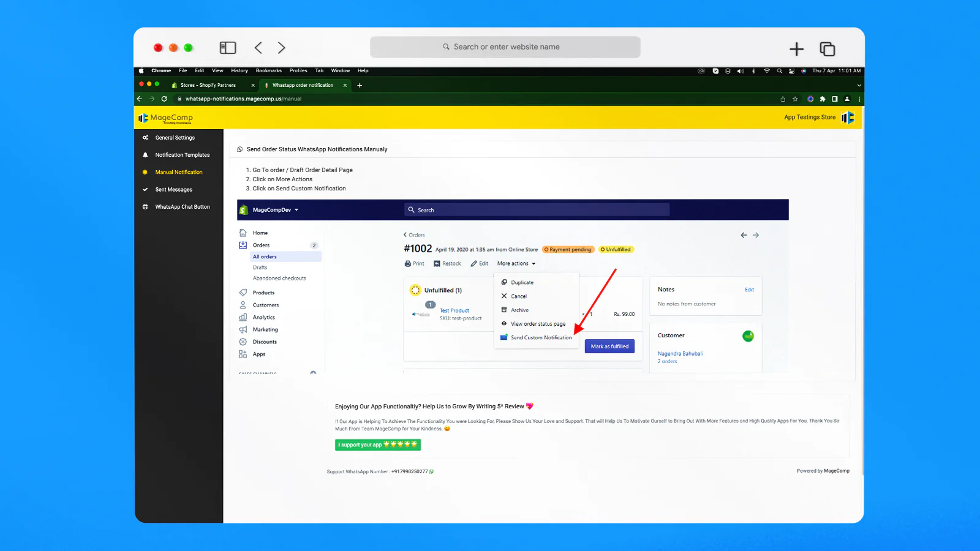
Task: Click Discounts in Shopify navigation
Action: 265,342
